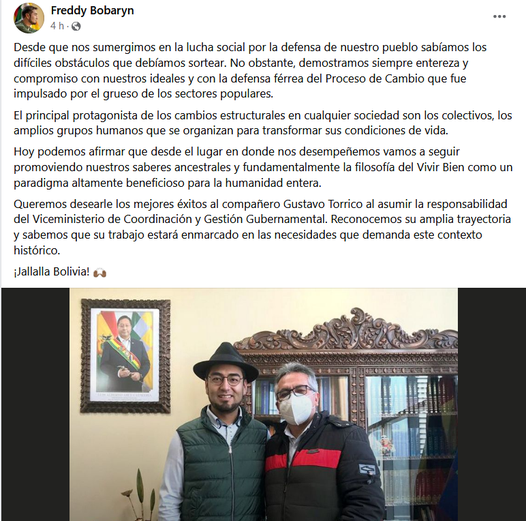Open the attached post photo
Screen dimensions: 526x521
pyautogui.click(x=263, y=404)
